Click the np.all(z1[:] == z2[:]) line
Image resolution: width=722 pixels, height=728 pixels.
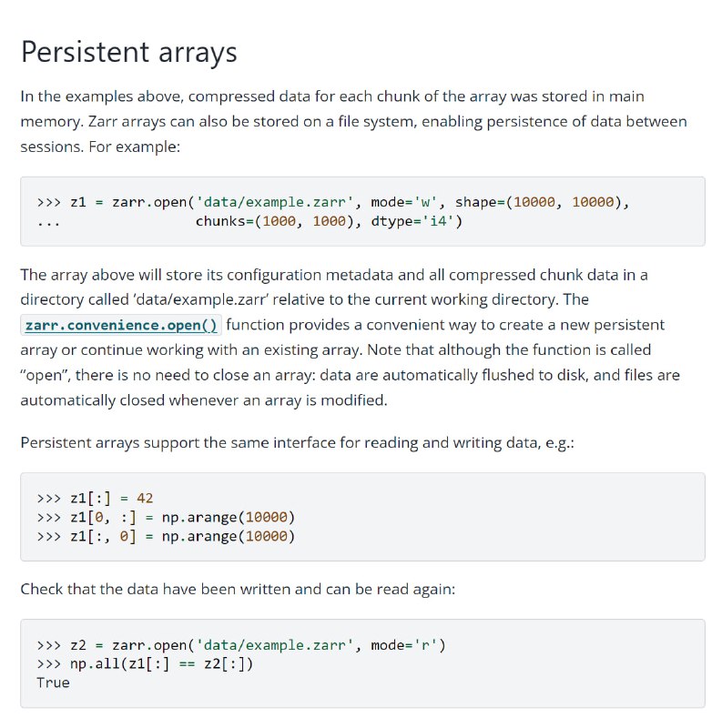pyautogui.click(x=145, y=664)
